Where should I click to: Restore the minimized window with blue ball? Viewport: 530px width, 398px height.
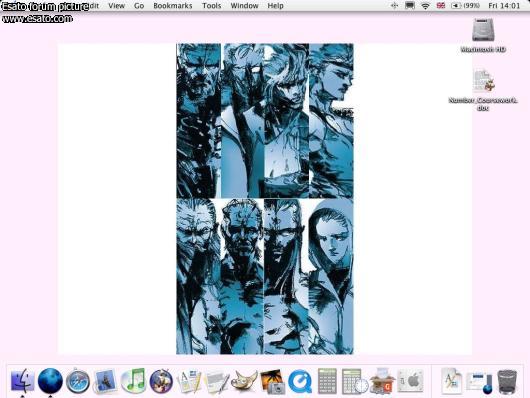[x=480, y=382]
